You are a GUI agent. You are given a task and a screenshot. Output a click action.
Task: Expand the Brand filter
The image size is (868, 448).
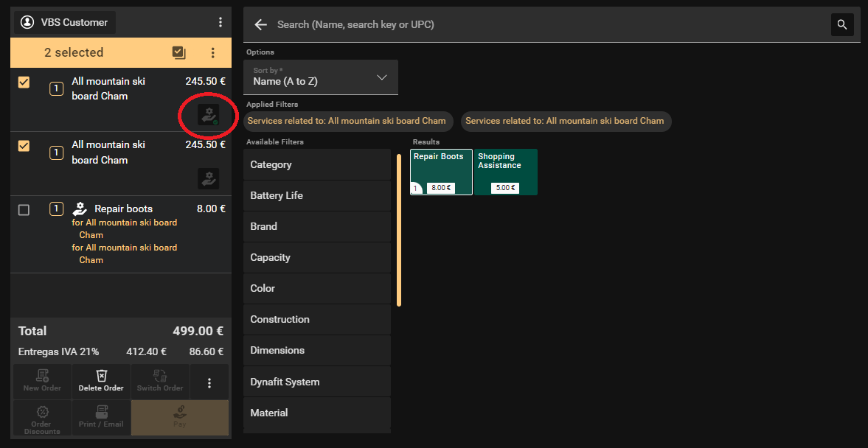pos(316,226)
